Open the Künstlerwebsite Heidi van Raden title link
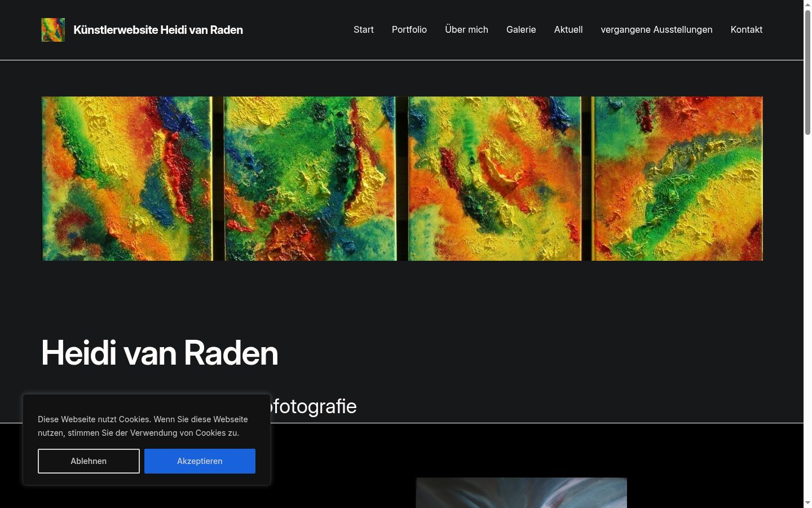This screenshot has height=508, width=812. pos(158,30)
